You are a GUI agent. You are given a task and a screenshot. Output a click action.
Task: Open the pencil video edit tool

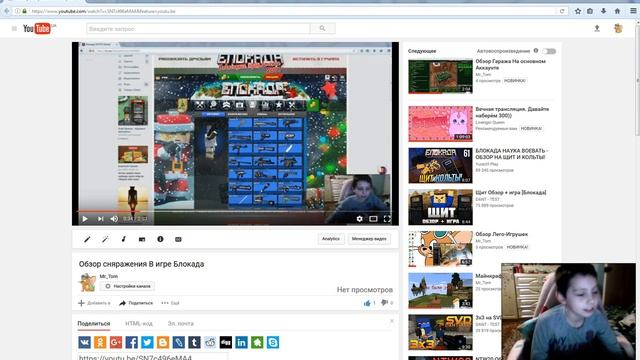coord(87,239)
